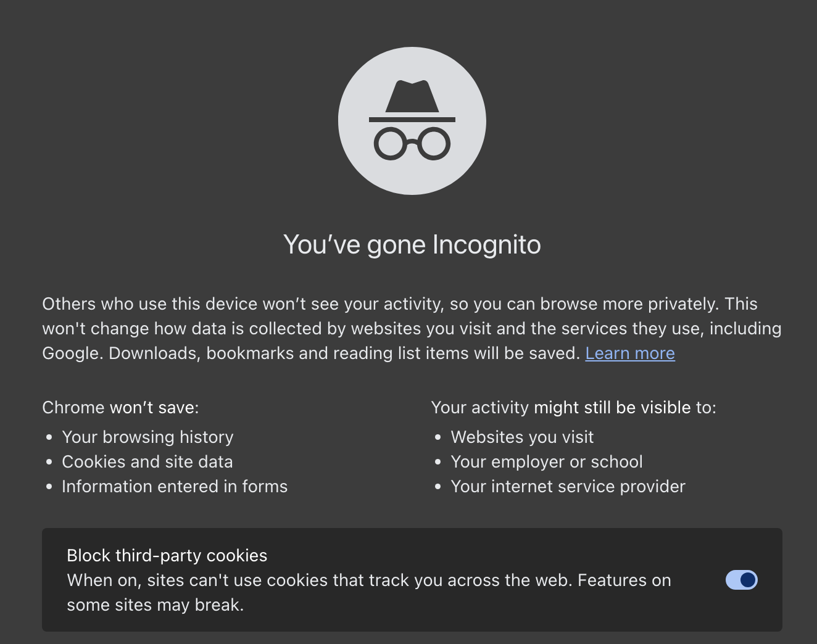817x644 pixels.
Task: Click the glasses in the Incognito logo
Action: 412,144
